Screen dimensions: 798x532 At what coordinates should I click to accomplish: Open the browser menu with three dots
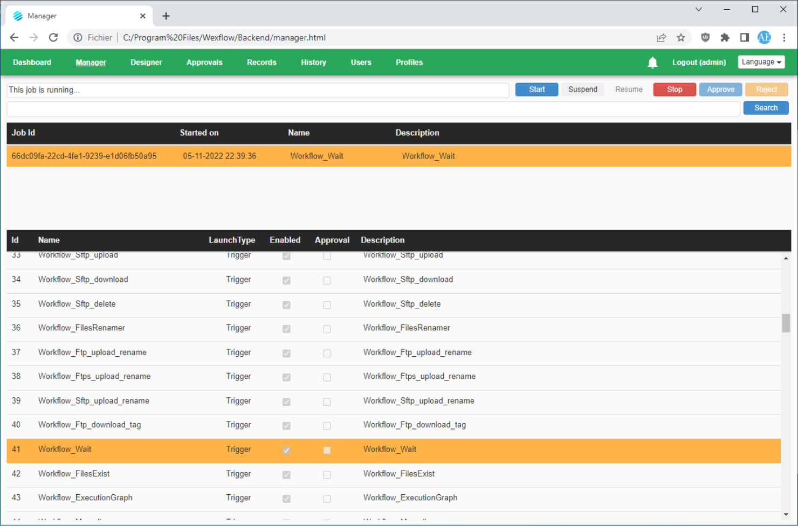[785, 37]
